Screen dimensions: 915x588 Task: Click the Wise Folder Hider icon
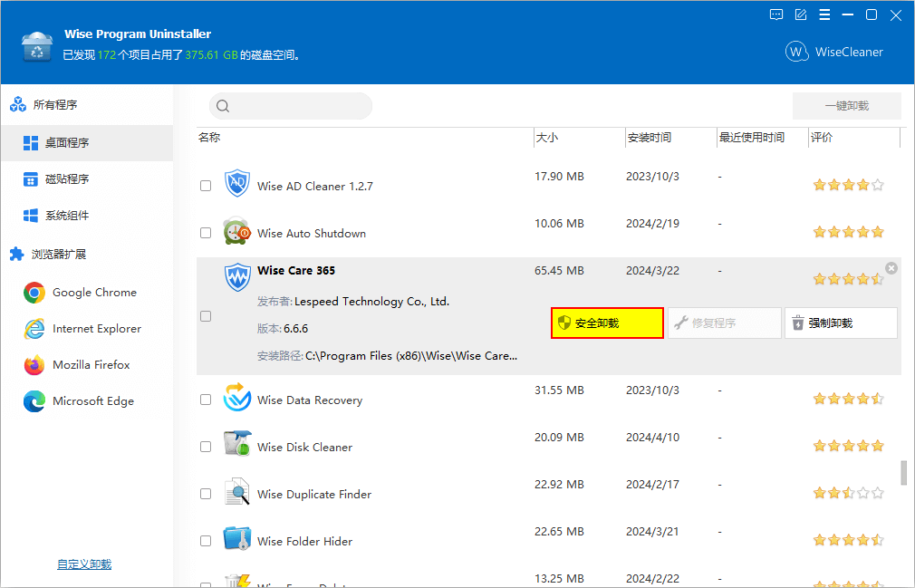(237, 538)
